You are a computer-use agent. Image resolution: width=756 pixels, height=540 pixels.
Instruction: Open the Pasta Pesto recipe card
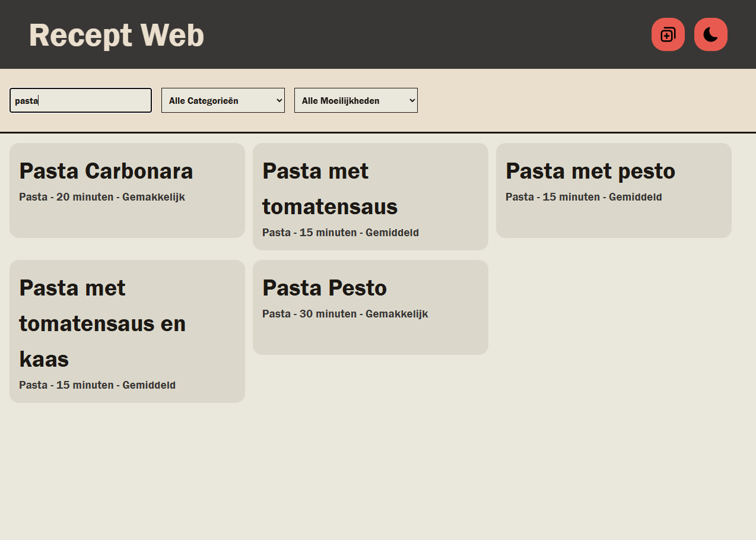(x=370, y=307)
